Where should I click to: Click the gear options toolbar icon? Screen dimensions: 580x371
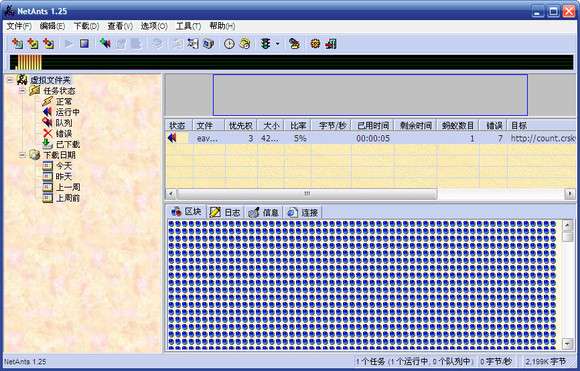point(315,44)
